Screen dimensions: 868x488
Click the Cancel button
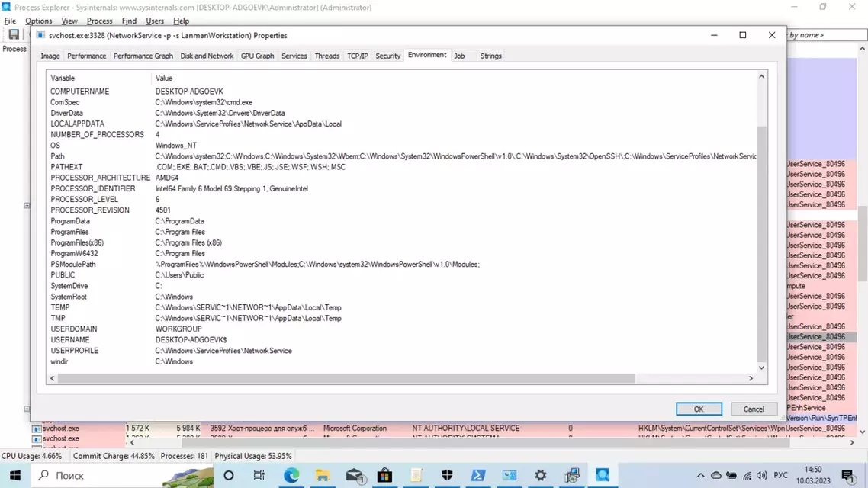754,409
